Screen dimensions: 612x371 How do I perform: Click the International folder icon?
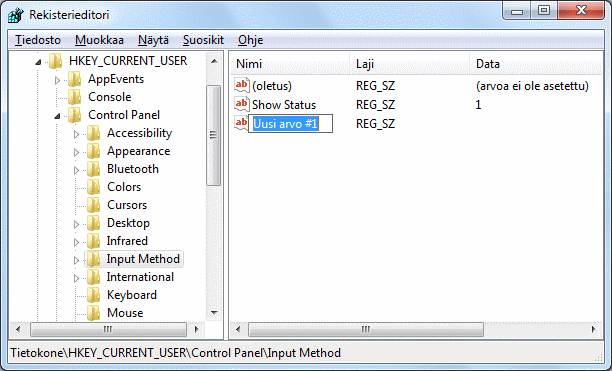tap(93, 277)
